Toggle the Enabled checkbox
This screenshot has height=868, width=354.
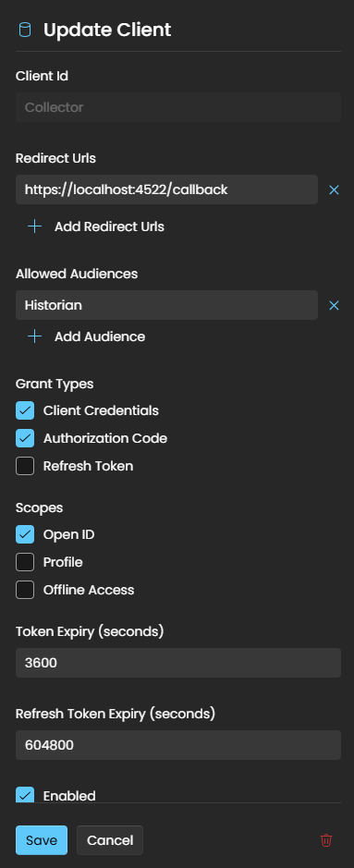25,795
